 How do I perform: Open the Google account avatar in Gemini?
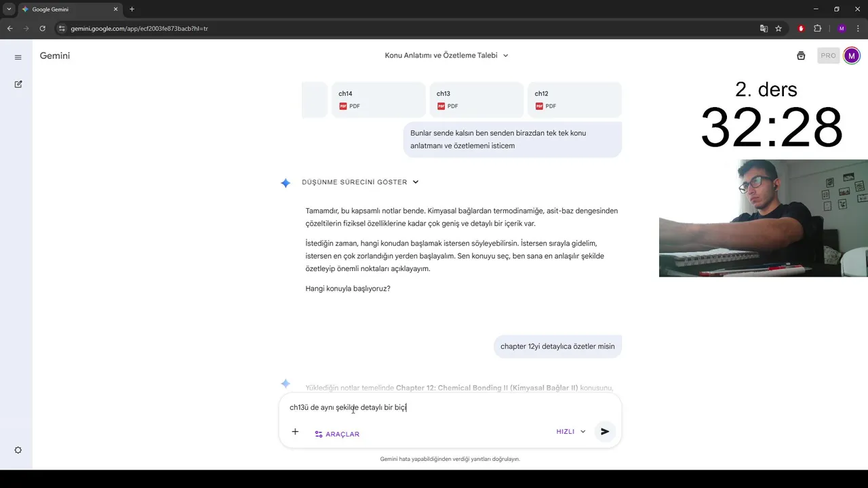click(x=852, y=56)
